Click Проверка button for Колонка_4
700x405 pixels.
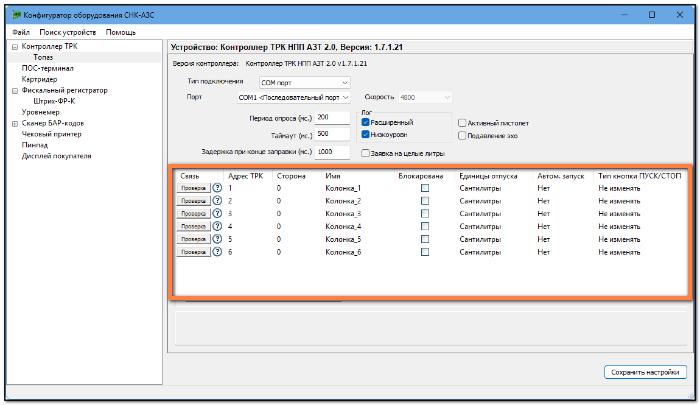pos(193,226)
